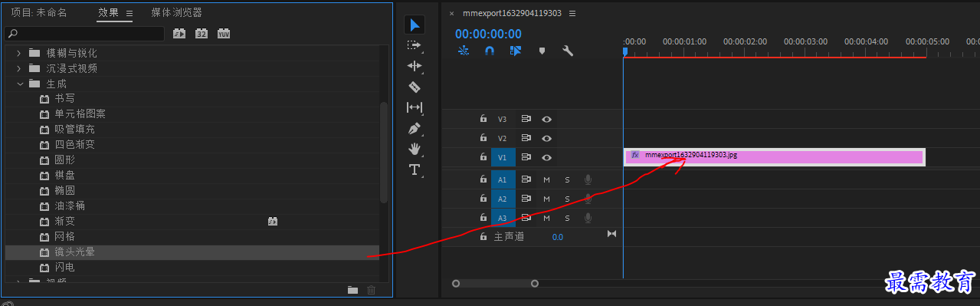Switch to 项目: 未命名 tab

[x=39, y=13]
